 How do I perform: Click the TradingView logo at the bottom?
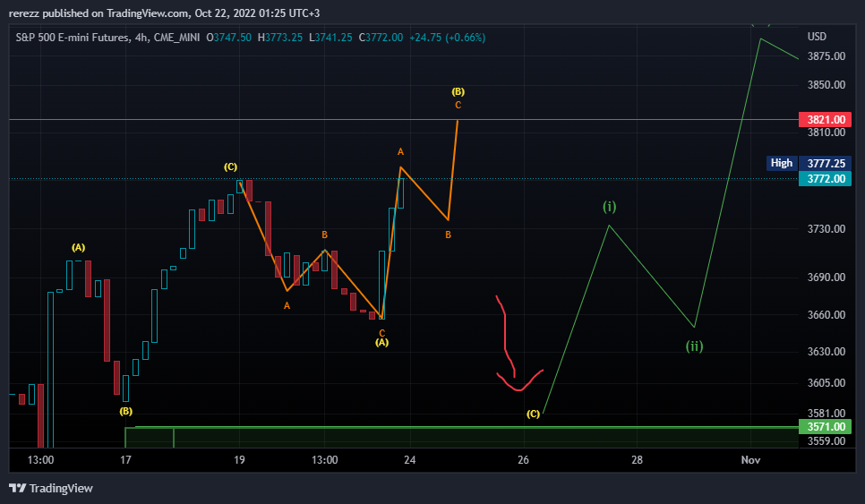point(51,488)
